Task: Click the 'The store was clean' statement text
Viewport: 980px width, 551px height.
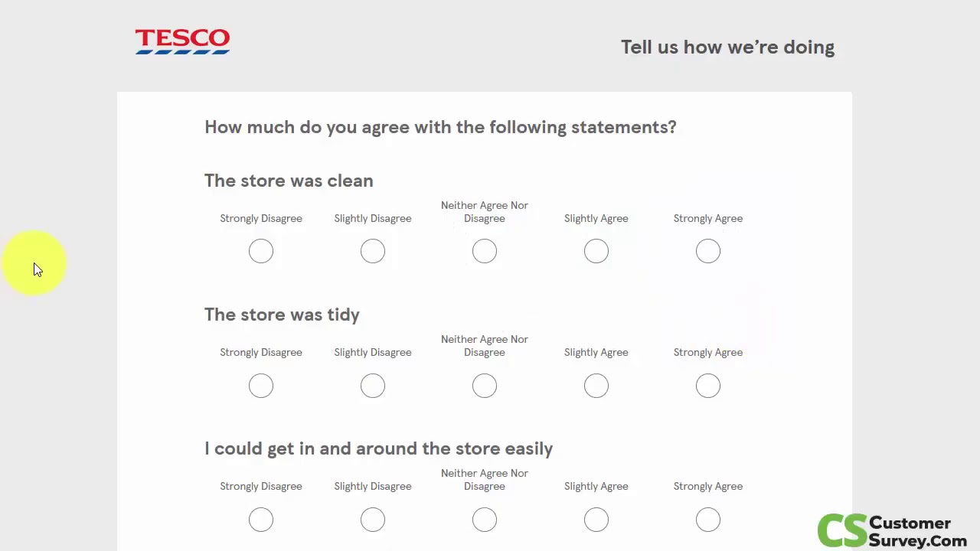Action: pyautogui.click(x=289, y=181)
